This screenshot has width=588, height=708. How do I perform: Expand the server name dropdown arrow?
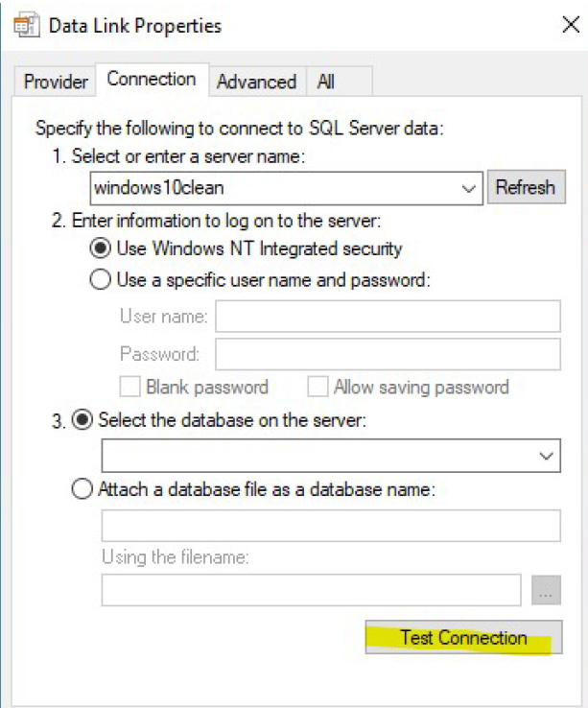pos(469,188)
